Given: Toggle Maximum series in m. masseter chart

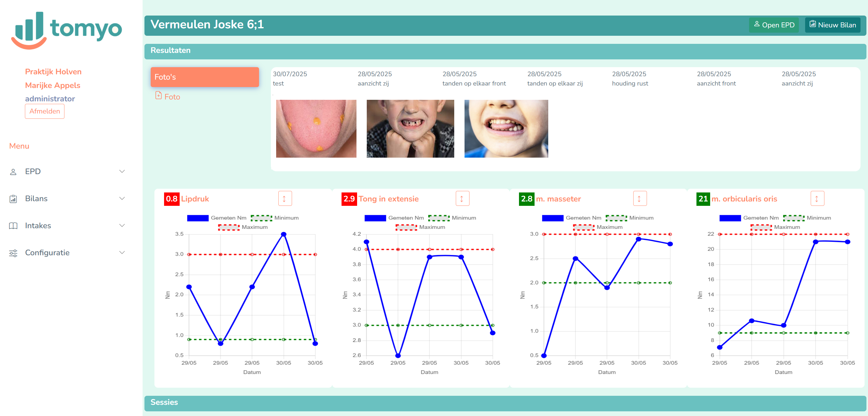Looking at the screenshot, I should click(609, 227).
